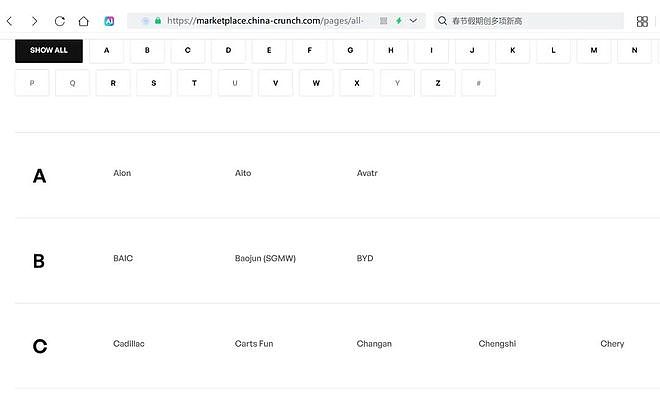Filter brands by letter C
This screenshot has width=660, height=395.
tap(188, 51)
